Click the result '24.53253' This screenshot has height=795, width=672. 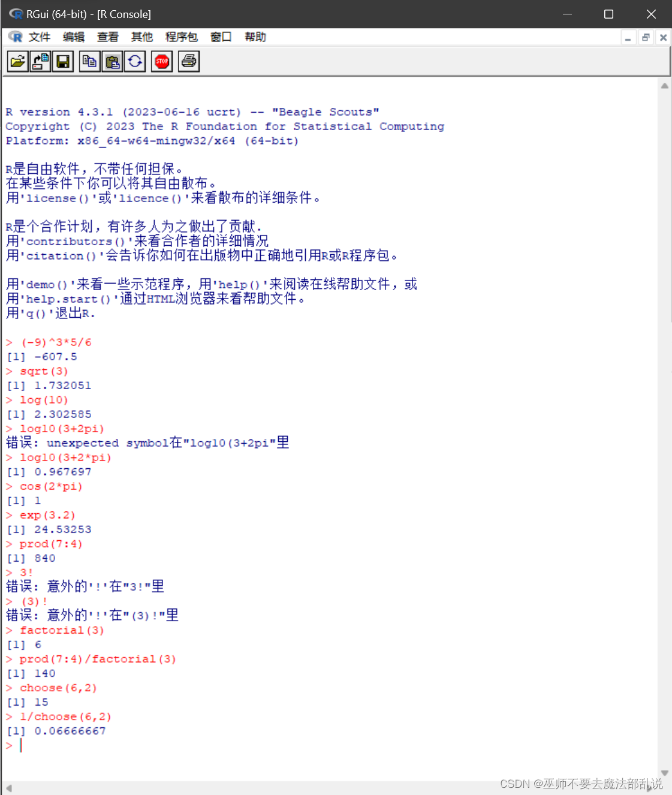point(63,529)
